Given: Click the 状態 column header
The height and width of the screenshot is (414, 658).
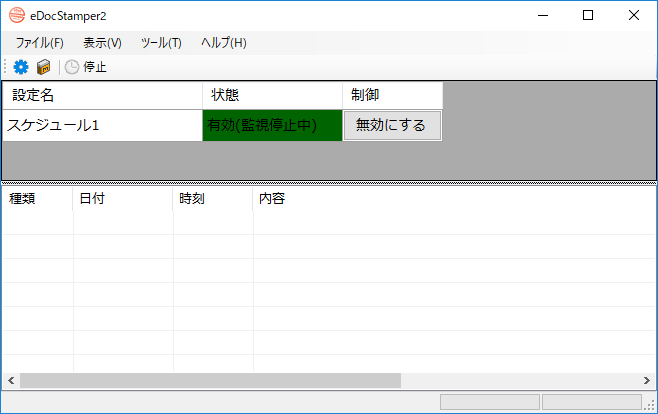Looking at the screenshot, I should coord(272,95).
